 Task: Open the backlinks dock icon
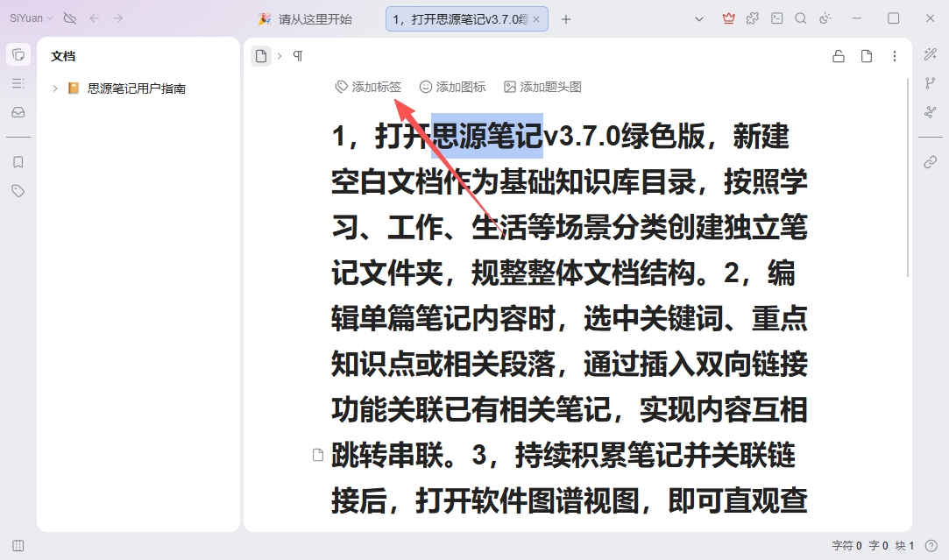point(931,161)
